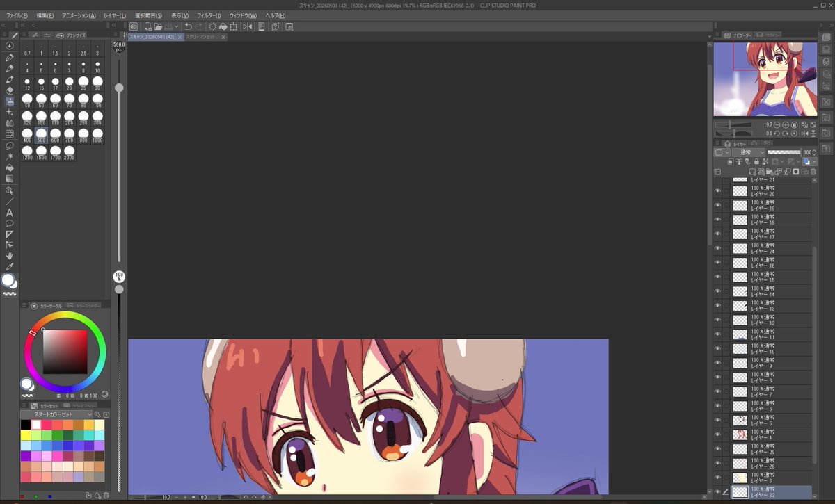Click the Redo icon in command bar
The height and width of the screenshot is (504, 835).
click(198, 26)
